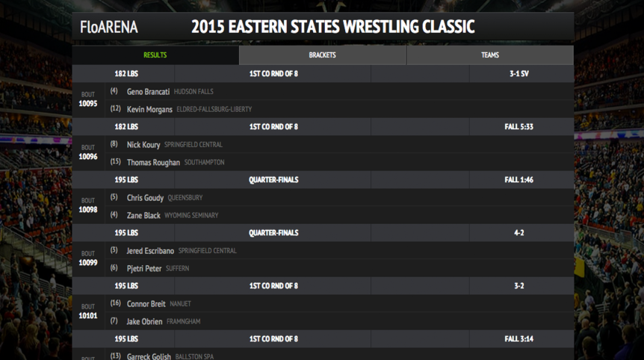644x360 pixels.
Task: Open bout 10095 details
Action: click(88, 100)
